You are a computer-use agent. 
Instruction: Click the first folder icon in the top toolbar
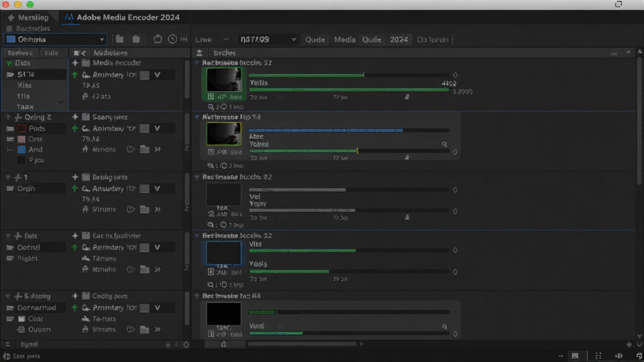click(x=119, y=39)
